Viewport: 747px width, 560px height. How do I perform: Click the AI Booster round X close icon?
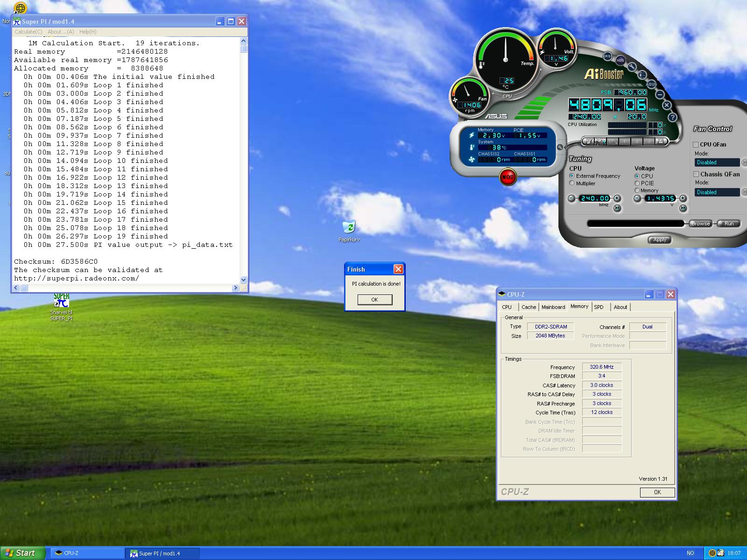(x=667, y=105)
